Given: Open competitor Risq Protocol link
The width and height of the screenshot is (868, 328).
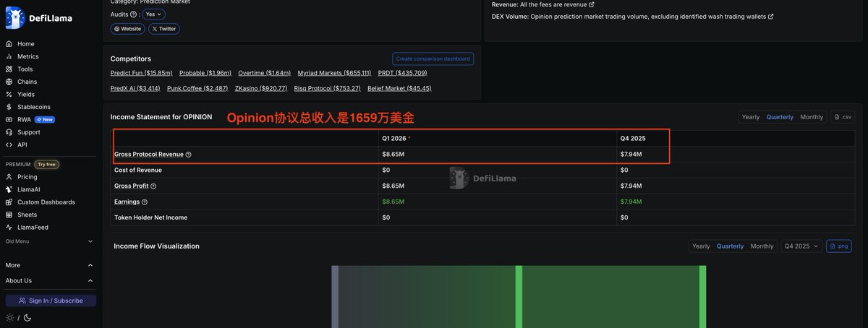Looking at the screenshot, I should pos(327,88).
